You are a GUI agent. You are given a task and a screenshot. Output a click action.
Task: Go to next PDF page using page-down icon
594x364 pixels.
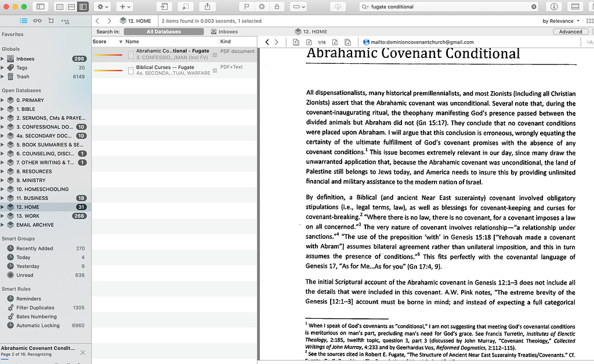(x=335, y=42)
